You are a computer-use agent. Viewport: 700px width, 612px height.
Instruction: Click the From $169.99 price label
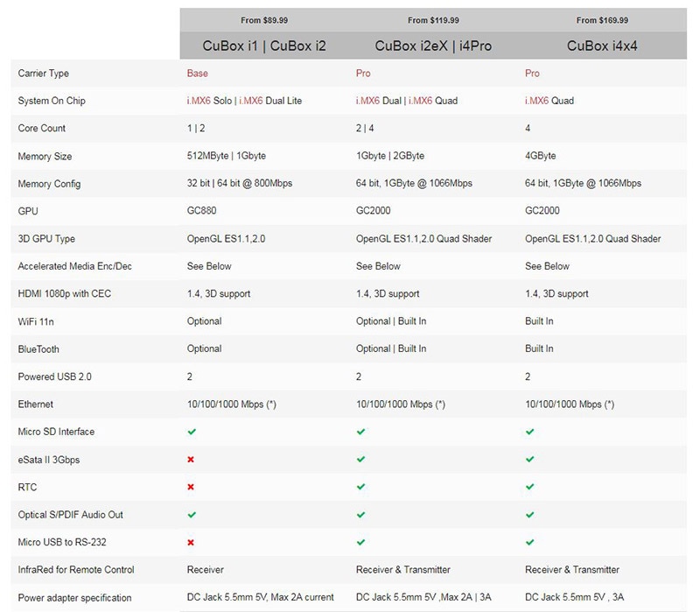[x=602, y=20]
